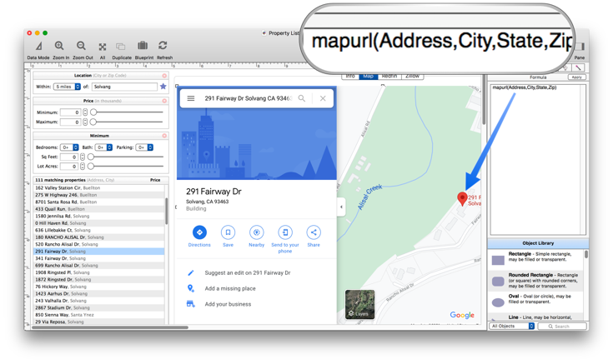Select 341 Fairway Dr, Solvang row

99,258
